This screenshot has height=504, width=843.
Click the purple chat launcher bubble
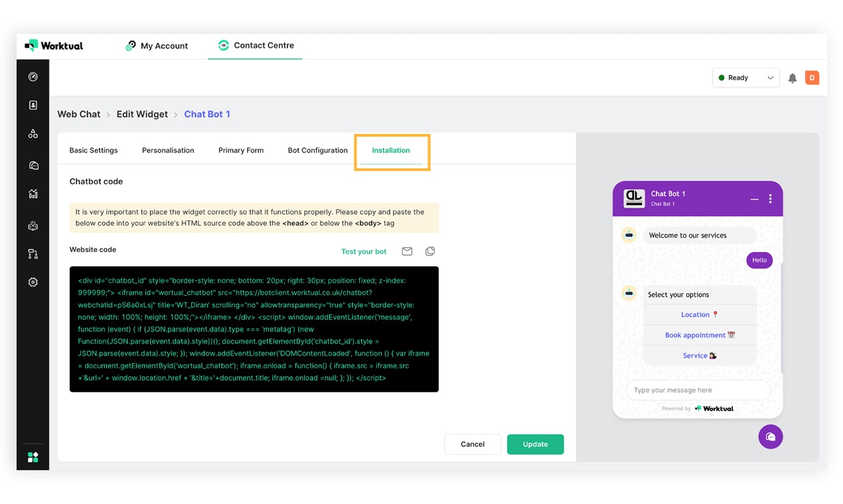click(771, 436)
